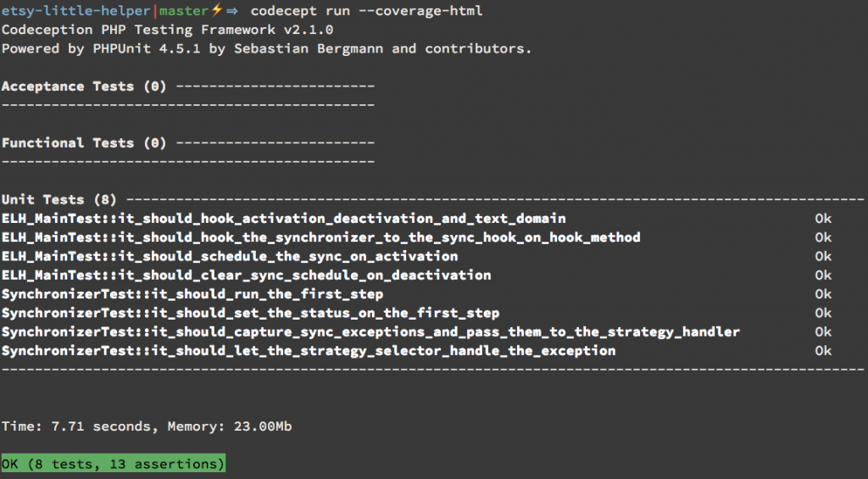
Task: Click the Codeception PHP Testing Framework version line
Action: coord(167,30)
